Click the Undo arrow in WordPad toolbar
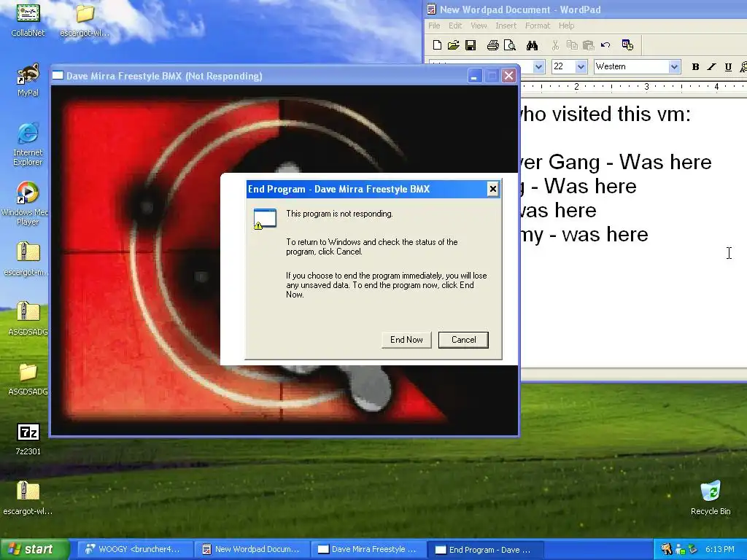Image resolution: width=747 pixels, height=560 pixels. [605, 45]
